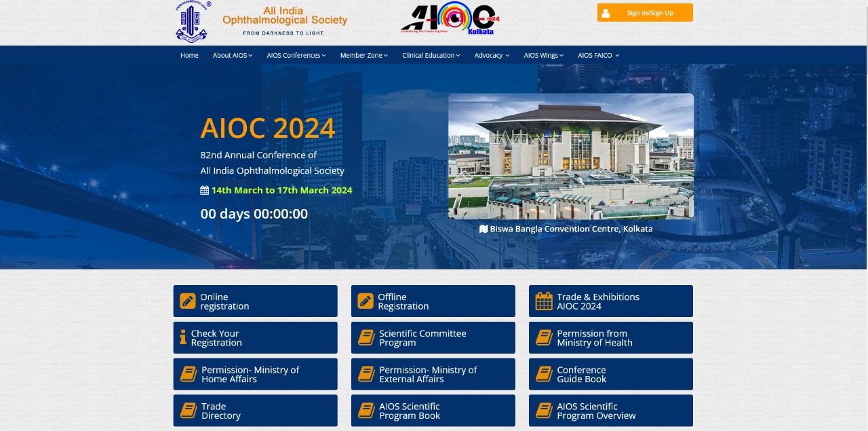Click the user icon in Sign In button
The height and width of the screenshot is (431, 868).
click(606, 13)
